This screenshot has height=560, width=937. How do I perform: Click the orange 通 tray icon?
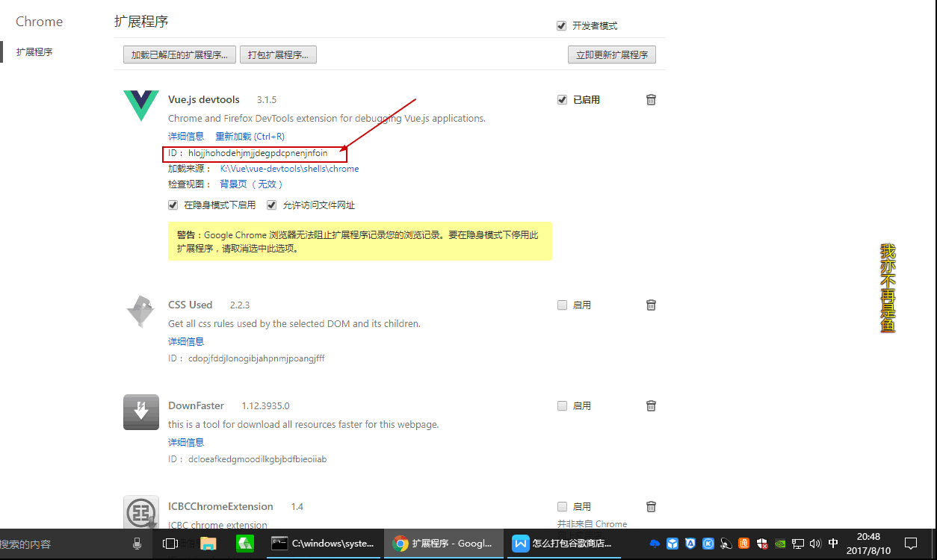click(743, 544)
